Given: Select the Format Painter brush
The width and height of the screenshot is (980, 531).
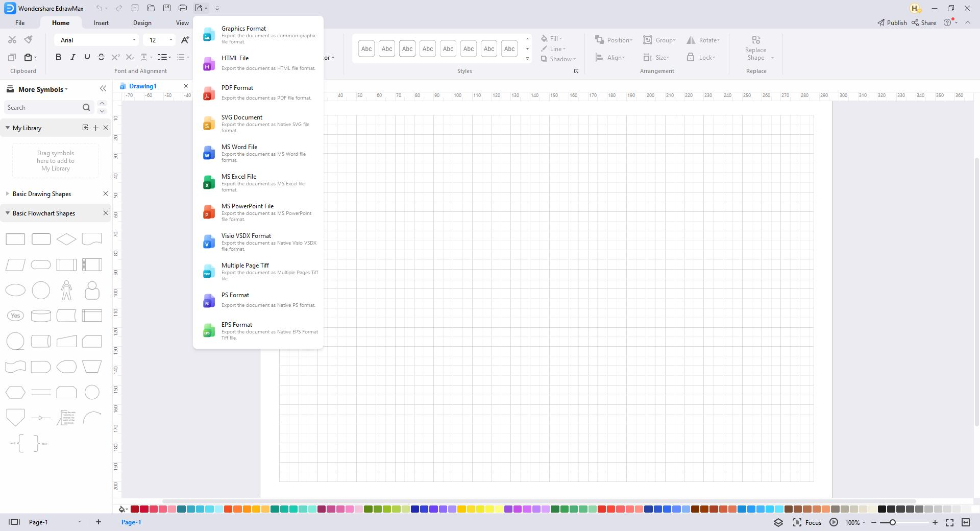Looking at the screenshot, I should (x=29, y=40).
